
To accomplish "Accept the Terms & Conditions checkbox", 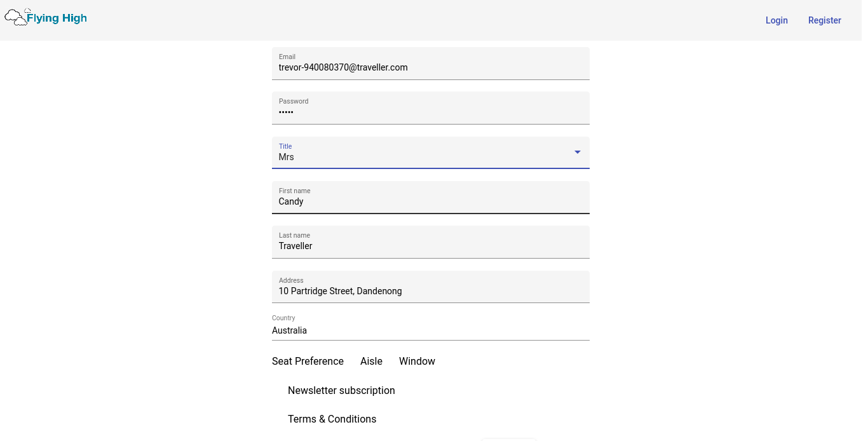I will (279, 419).
